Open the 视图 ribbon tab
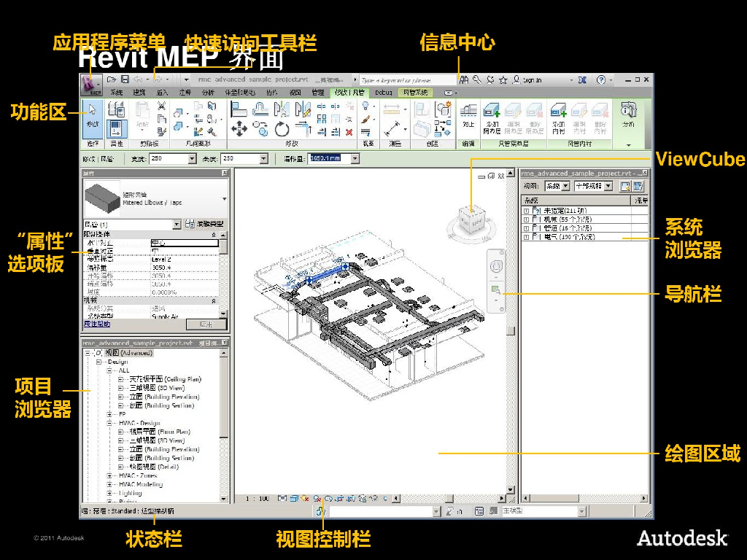 tap(295, 93)
